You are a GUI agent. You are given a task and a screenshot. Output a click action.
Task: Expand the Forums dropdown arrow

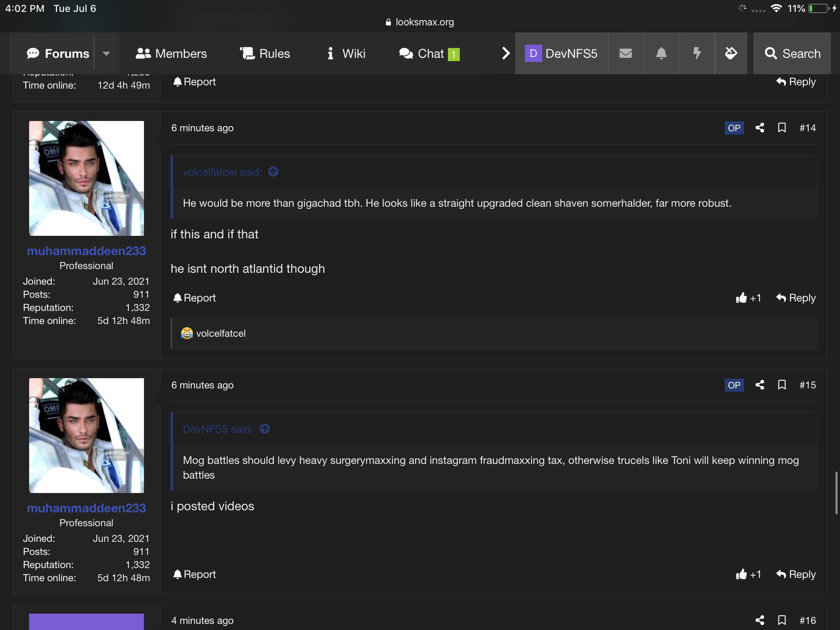click(106, 53)
